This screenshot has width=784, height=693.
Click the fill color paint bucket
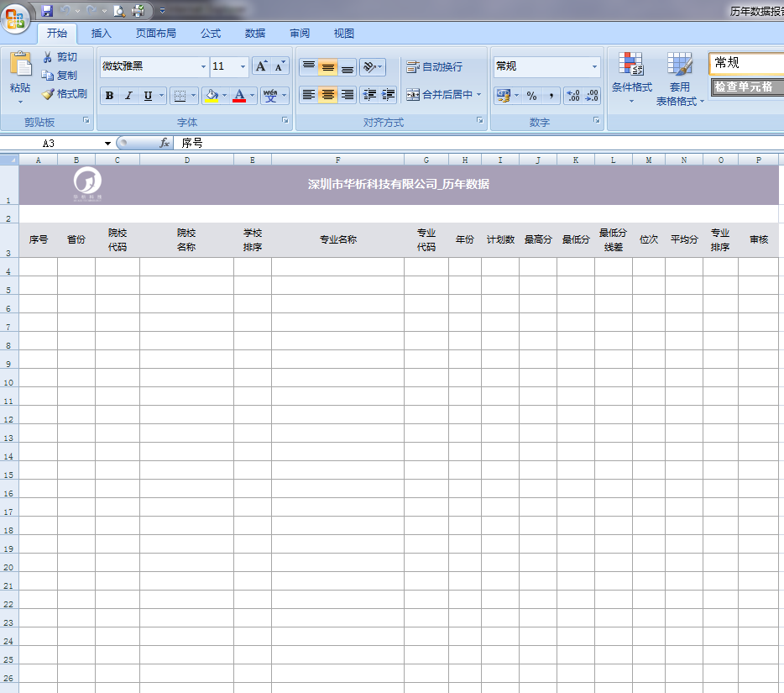coord(212,96)
